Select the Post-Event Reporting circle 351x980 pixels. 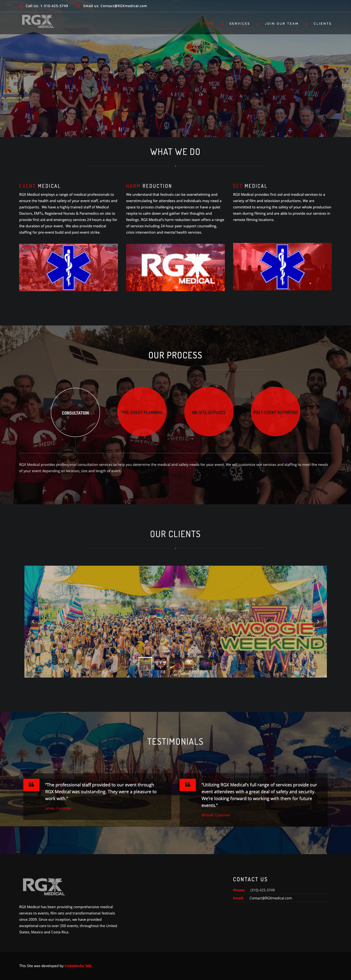click(275, 412)
